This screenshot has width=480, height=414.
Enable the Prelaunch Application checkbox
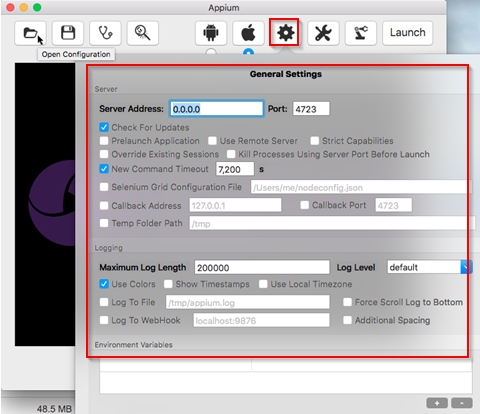[104, 141]
